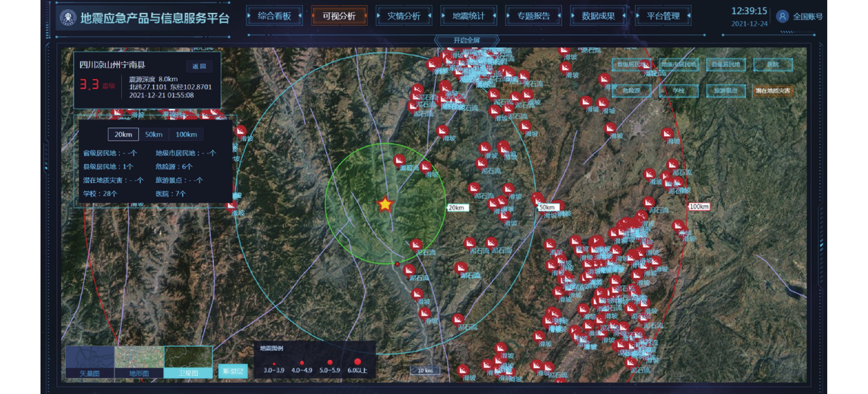
Task: Click the 震源深度 8.0km text
Action: pos(153,79)
